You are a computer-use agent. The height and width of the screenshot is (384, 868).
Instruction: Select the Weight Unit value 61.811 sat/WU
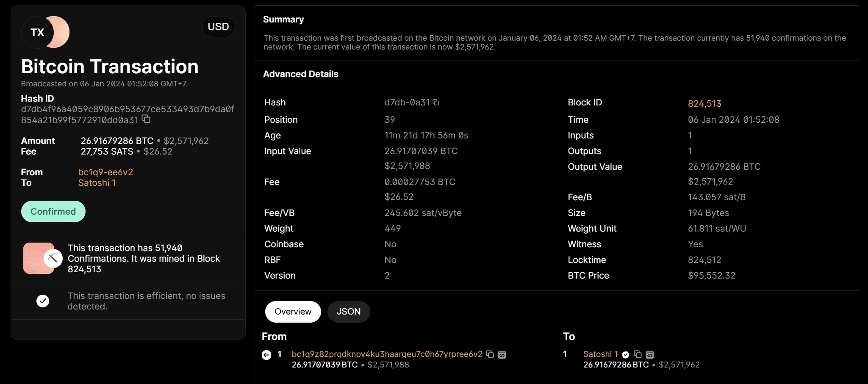coord(717,228)
